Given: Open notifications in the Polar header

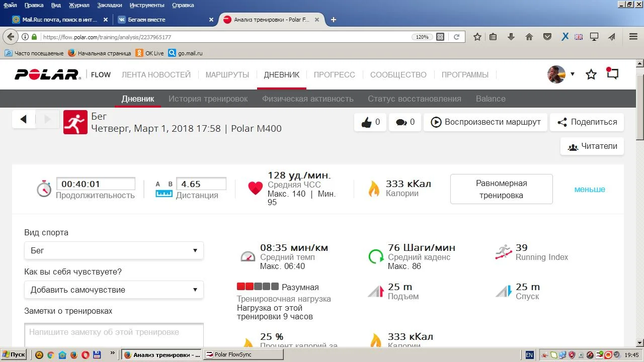Looking at the screenshot, I should coord(612,73).
